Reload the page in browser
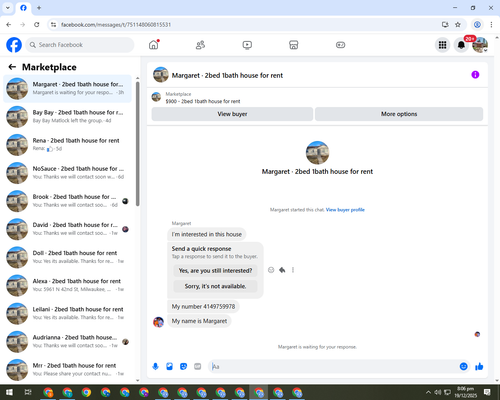The height and width of the screenshot is (400, 500). (37, 24)
